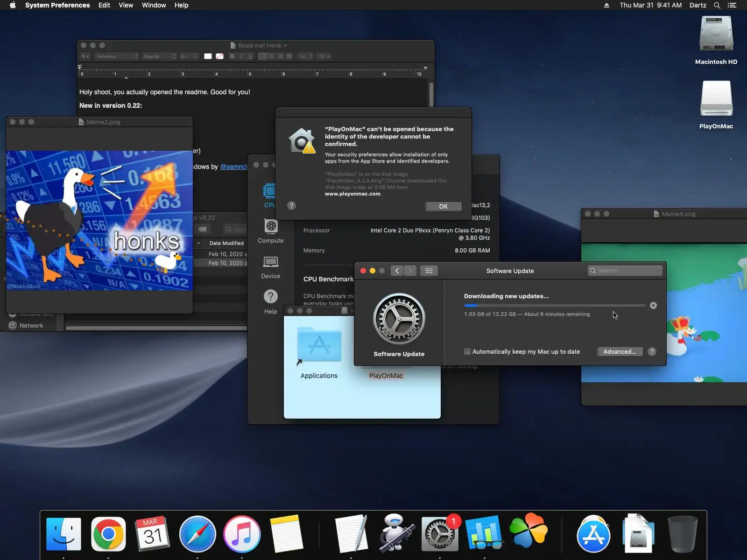Justify text in the TextEdit toolbar
The height and width of the screenshot is (560, 747).
[x=289, y=56]
